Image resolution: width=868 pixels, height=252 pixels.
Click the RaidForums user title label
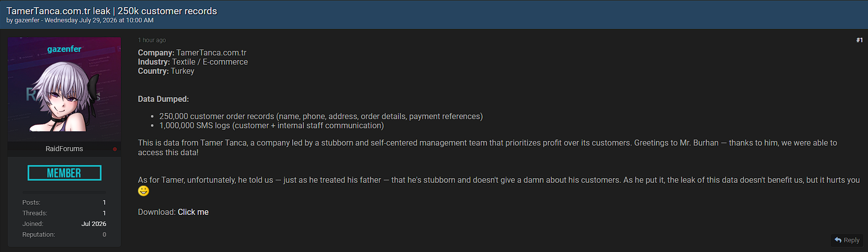click(65, 149)
